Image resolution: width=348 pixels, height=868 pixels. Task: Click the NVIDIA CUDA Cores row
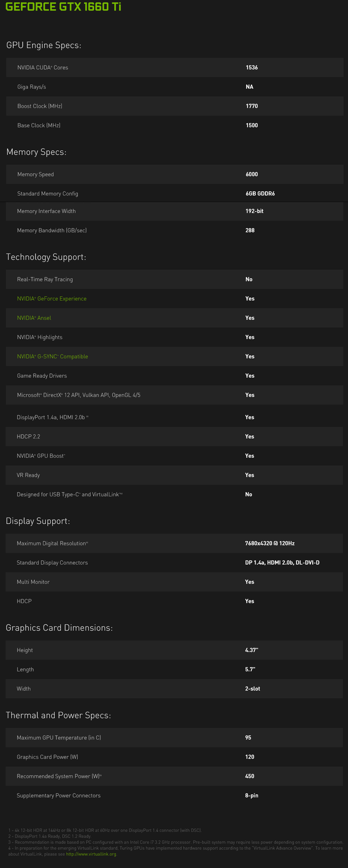(x=174, y=68)
